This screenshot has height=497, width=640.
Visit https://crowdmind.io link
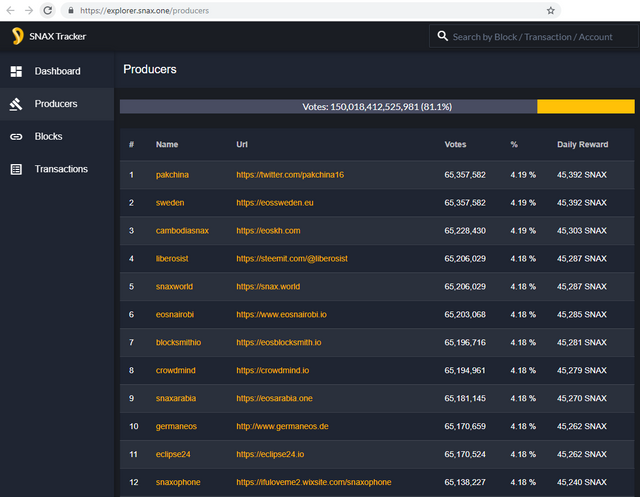click(273, 371)
